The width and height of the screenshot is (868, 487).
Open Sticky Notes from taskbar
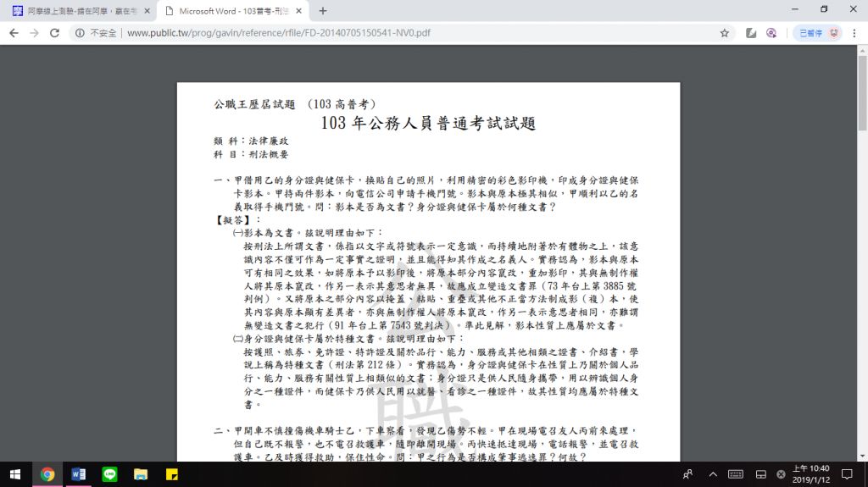[x=171, y=474]
